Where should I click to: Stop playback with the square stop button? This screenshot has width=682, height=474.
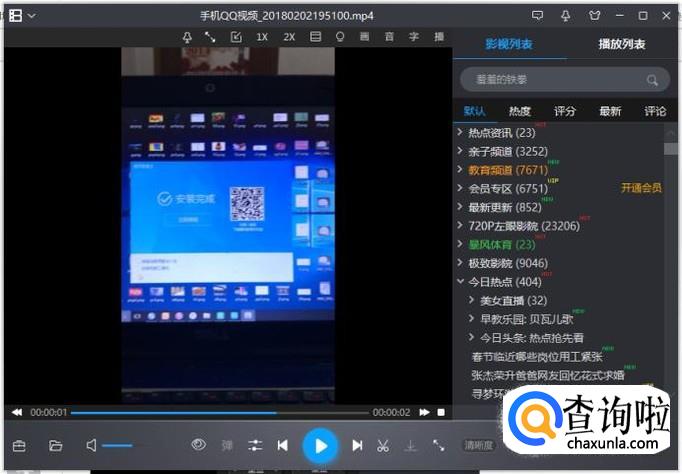[x=441, y=412]
